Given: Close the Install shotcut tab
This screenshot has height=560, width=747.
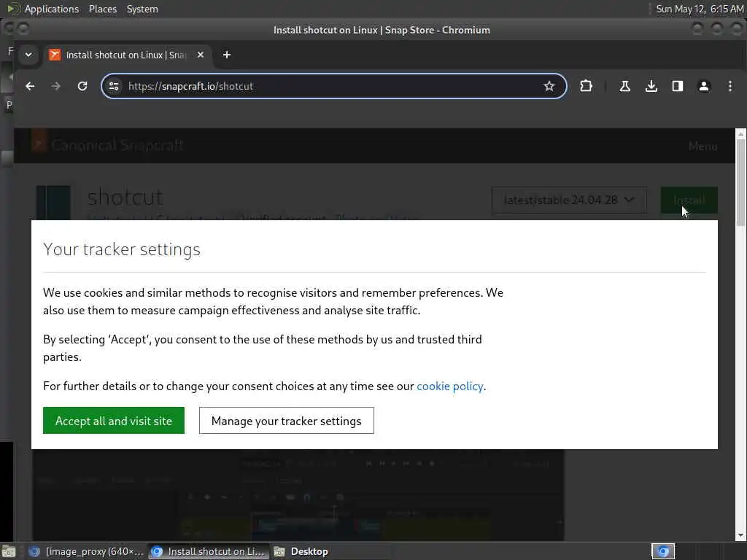Looking at the screenshot, I should [201, 55].
